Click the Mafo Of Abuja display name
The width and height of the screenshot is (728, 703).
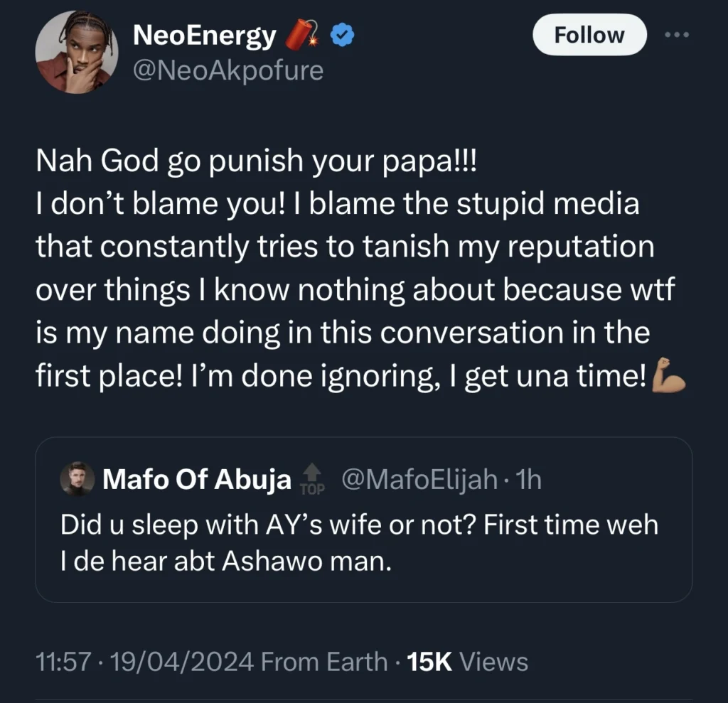[x=197, y=479]
